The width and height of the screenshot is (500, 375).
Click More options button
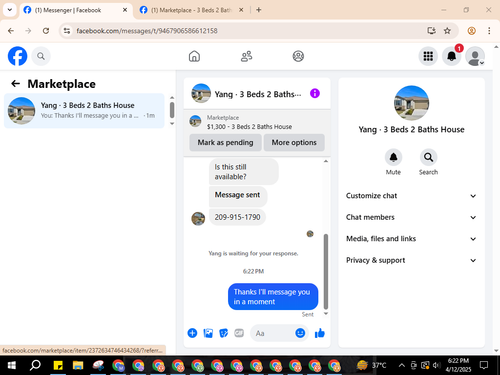point(294,142)
